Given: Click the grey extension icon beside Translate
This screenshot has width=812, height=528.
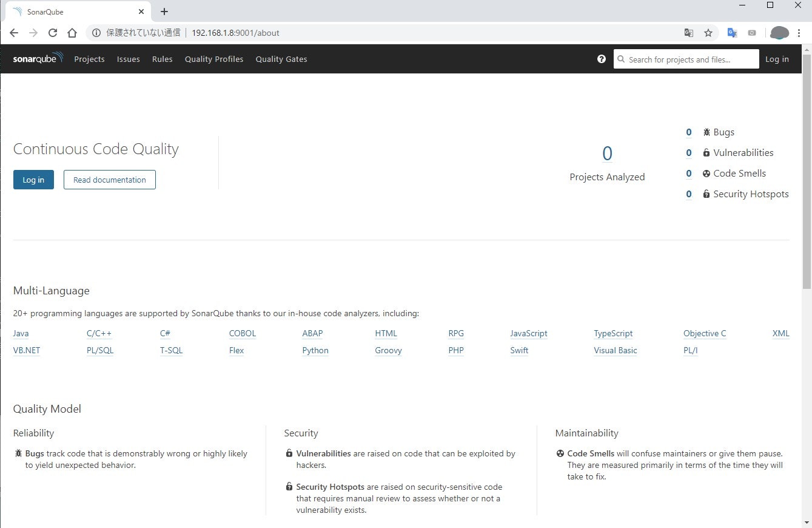Looking at the screenshot, I should click(x=752, y=33).
